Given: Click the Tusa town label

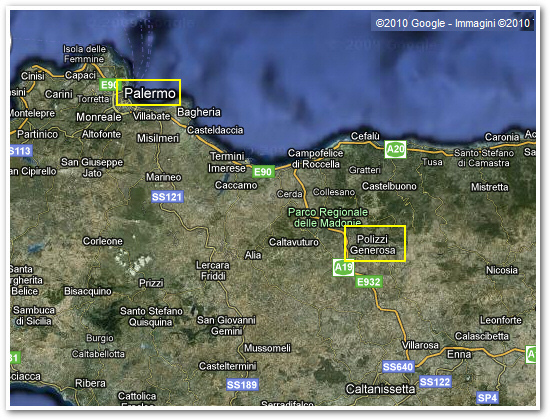Looking at the screenshot, I should point(432,162).
